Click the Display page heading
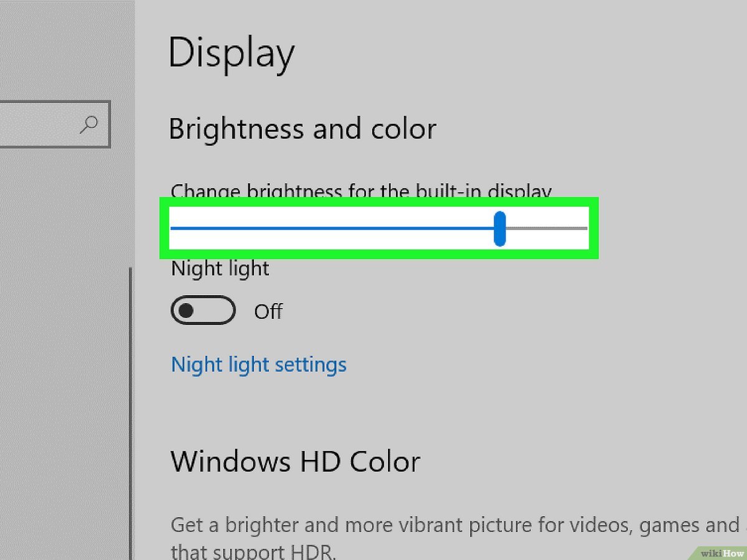This screenshot has height=560, width=747. point(231,54)
